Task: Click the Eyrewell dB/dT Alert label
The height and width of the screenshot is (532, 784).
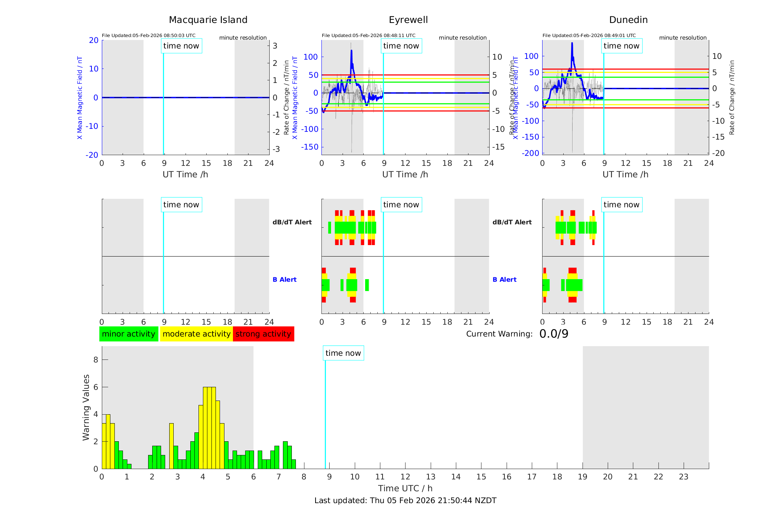Action: click(x=292, y=222)
